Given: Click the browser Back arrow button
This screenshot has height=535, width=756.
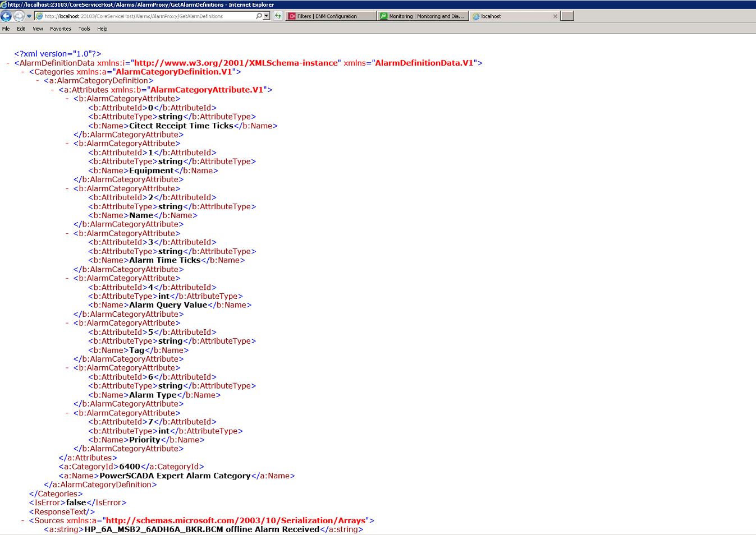Looking at the screenshot, I should click(6, 16).
